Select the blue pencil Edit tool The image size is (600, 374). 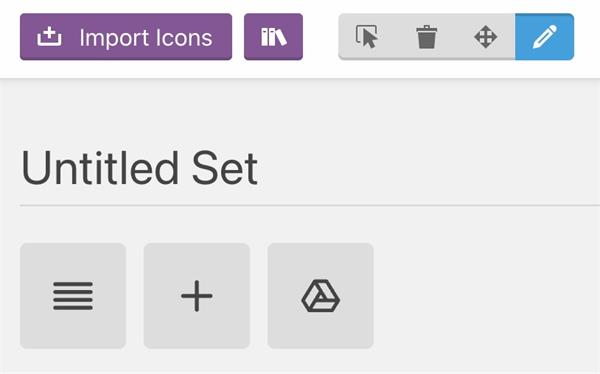[x=545, y=37]
